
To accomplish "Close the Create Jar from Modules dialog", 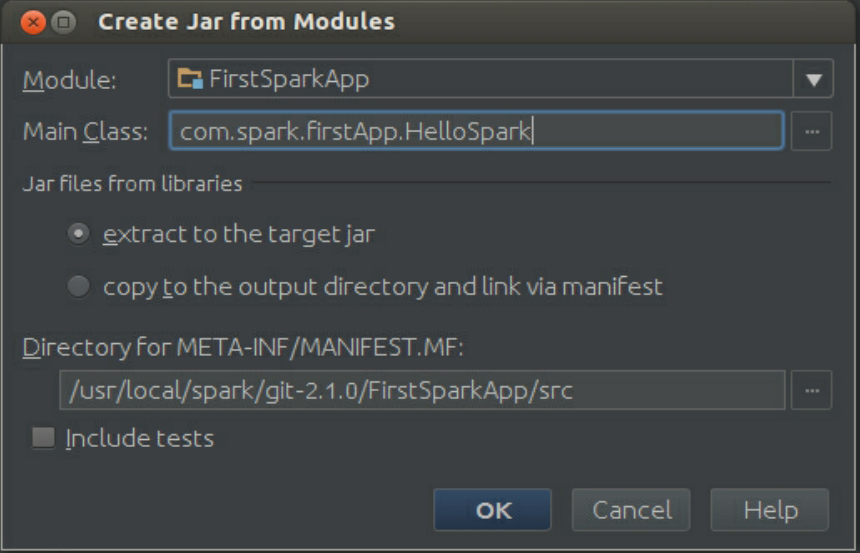I will pos(33,21).
